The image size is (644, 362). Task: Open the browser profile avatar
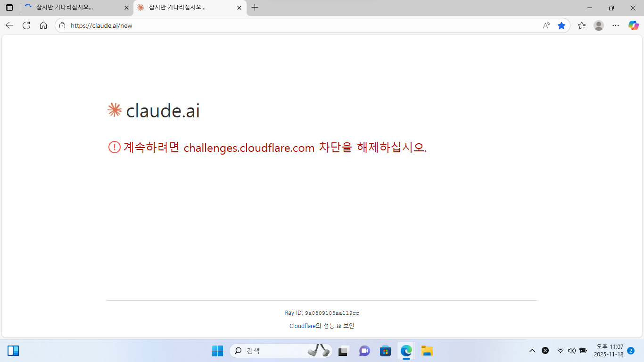[599, 25]
